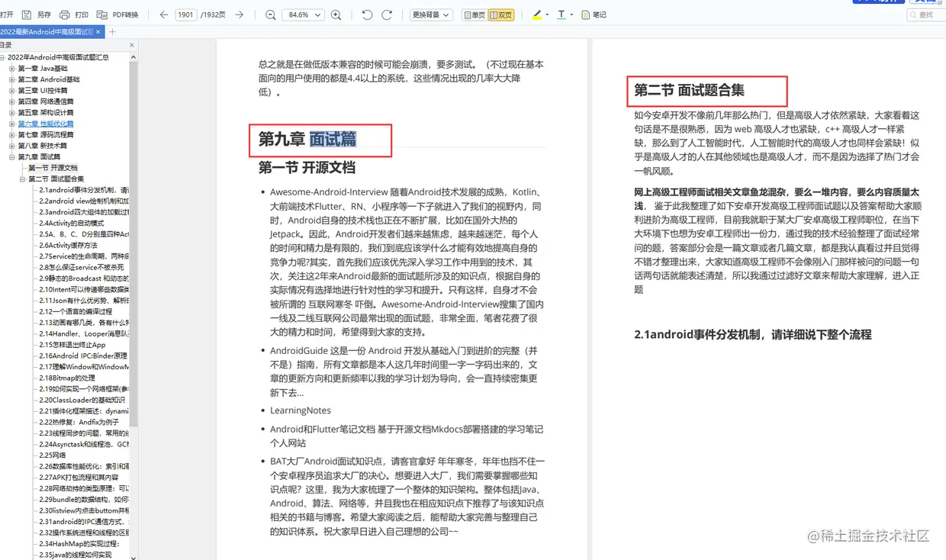The width and height of the screenshot is (946, 560).
Task: Collapse root 2022年Android中高级面试题汇总 node
Action: (x=2, y=57)
